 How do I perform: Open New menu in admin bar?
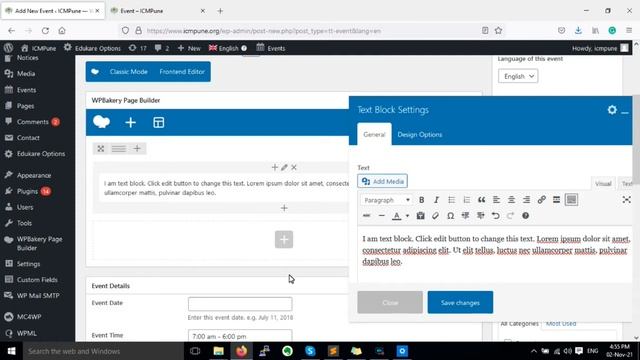189,48
